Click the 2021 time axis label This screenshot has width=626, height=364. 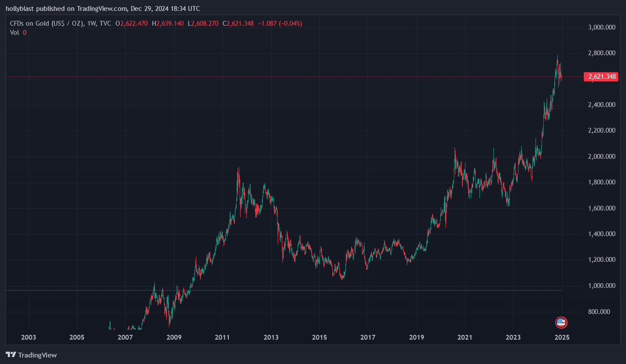465,337
